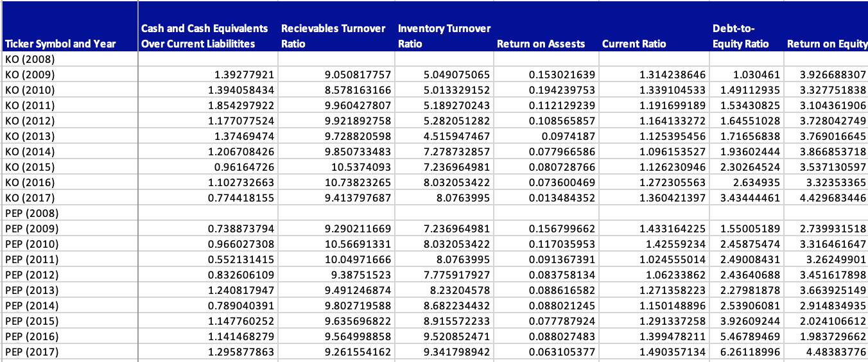Screen dimensions: 868x362
Task: Select the 'PEP (2015)' row label
Action: [x=69, y=321]
